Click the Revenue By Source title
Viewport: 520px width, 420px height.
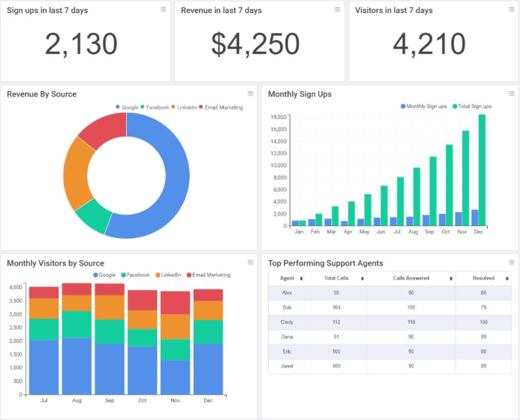[x=42, y=94]
